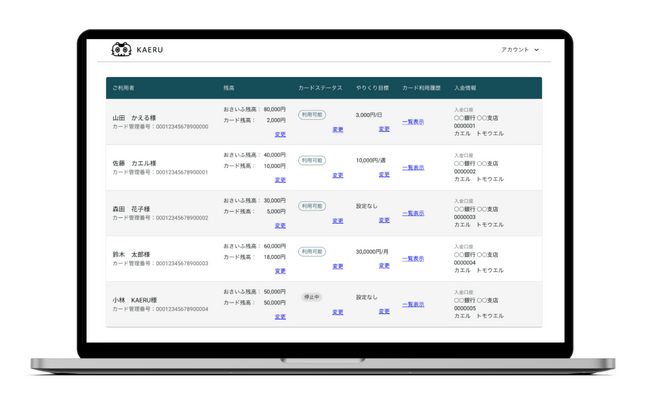Image resolution: width=650 pixels, height=399 pixels.
Task: Click the カードステータス column header
Action: tap(320, 88)
